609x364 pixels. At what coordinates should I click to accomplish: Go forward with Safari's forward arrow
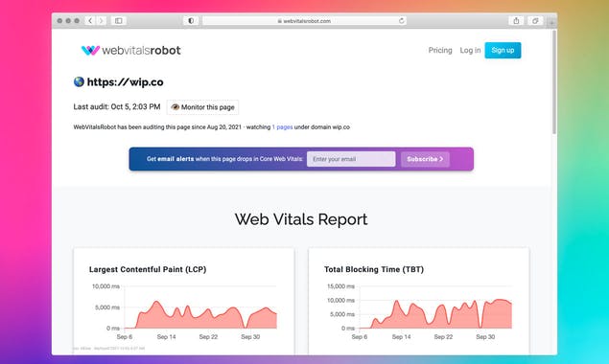101,20
